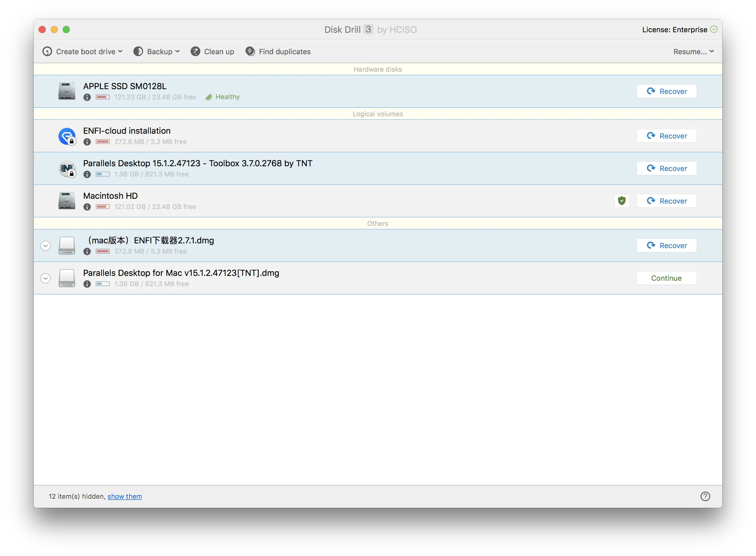Click the storage usage bar of ENFI-cloud installation

[103, 142]
